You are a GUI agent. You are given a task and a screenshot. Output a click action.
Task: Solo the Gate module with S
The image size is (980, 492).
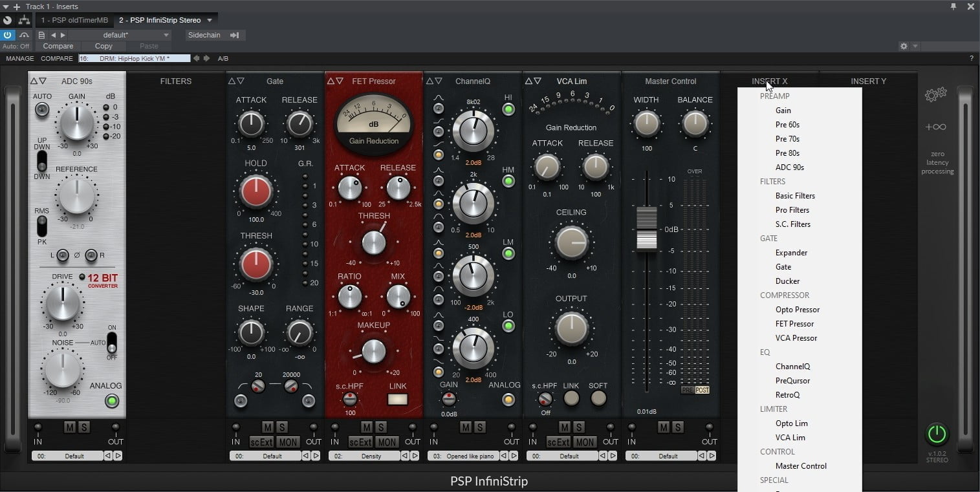coord(282,427)
